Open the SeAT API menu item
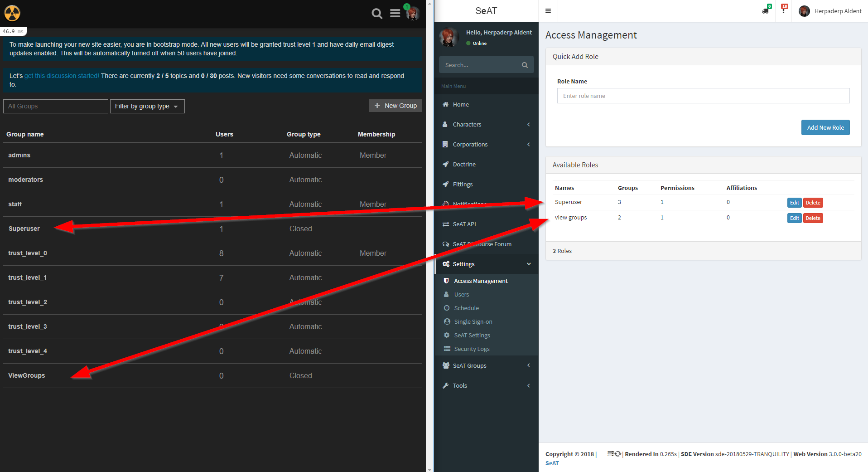This screenshot has width=868, height=472. point(486,224)
